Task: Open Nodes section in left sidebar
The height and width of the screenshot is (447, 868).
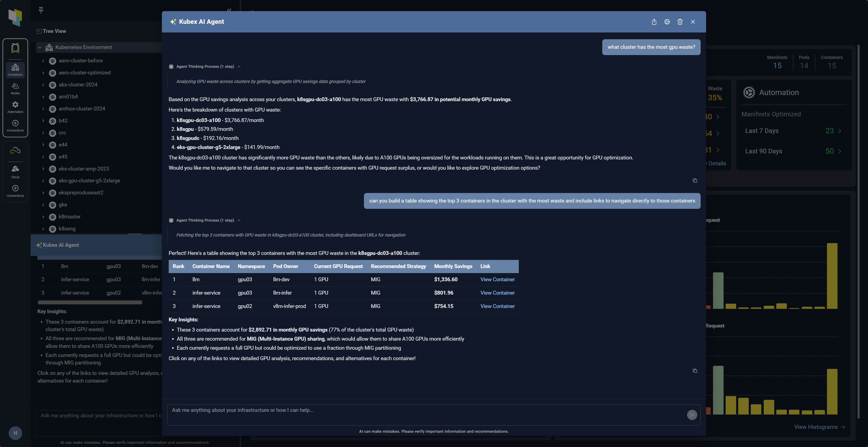Action: click(x=15, y=89)
